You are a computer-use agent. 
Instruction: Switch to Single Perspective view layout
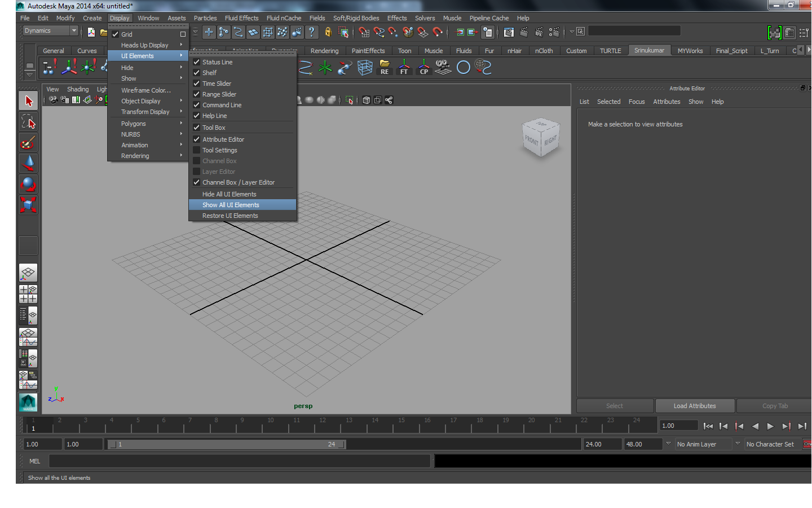(28, 273)
